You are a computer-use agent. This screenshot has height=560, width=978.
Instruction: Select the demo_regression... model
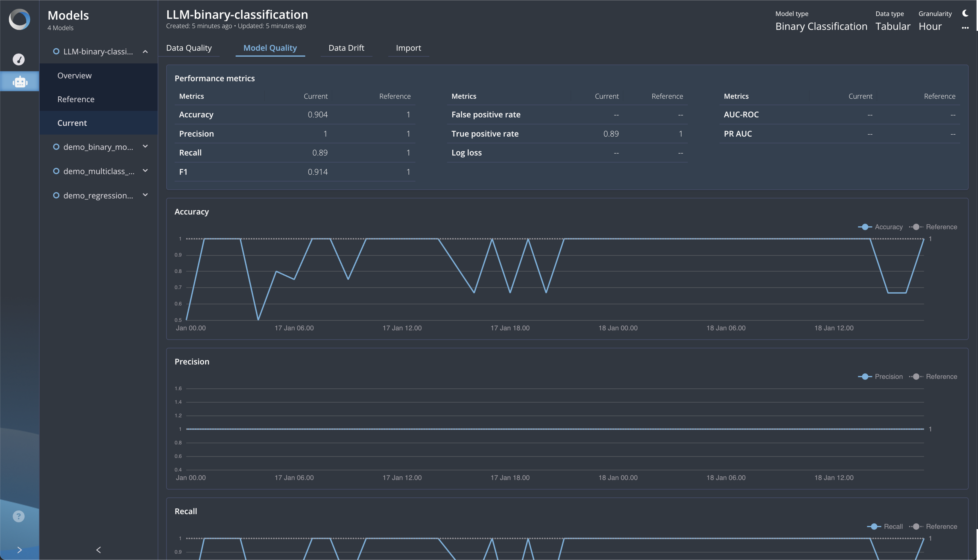(98, 195)
